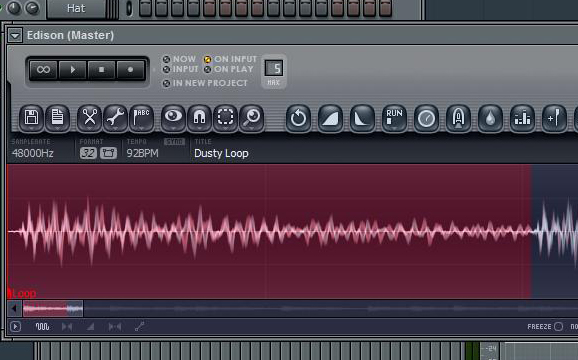Open the scissors edit tools icon
The height and width of the screenshot is (360, 578).
pos(89,118)
